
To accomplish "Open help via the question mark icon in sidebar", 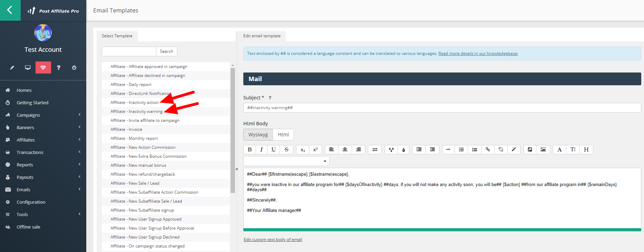I will (x=59, y=68).
